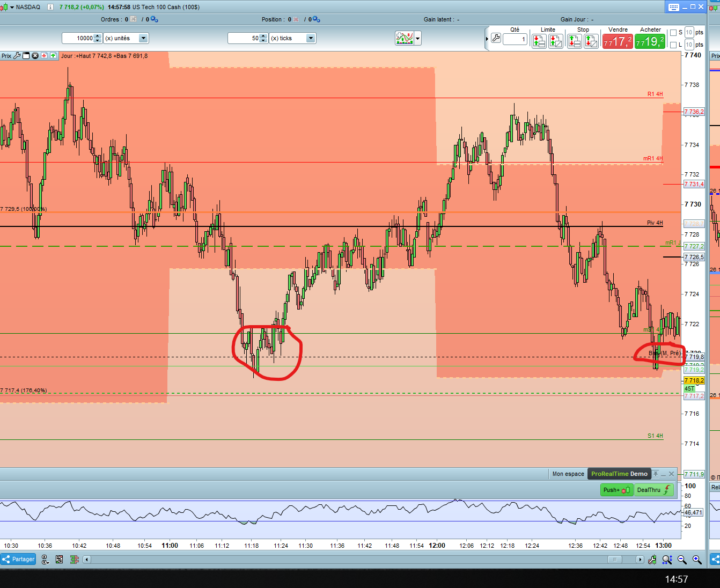Click the system clock showing 14:57

pyautogui.click(x=677, y=579)
